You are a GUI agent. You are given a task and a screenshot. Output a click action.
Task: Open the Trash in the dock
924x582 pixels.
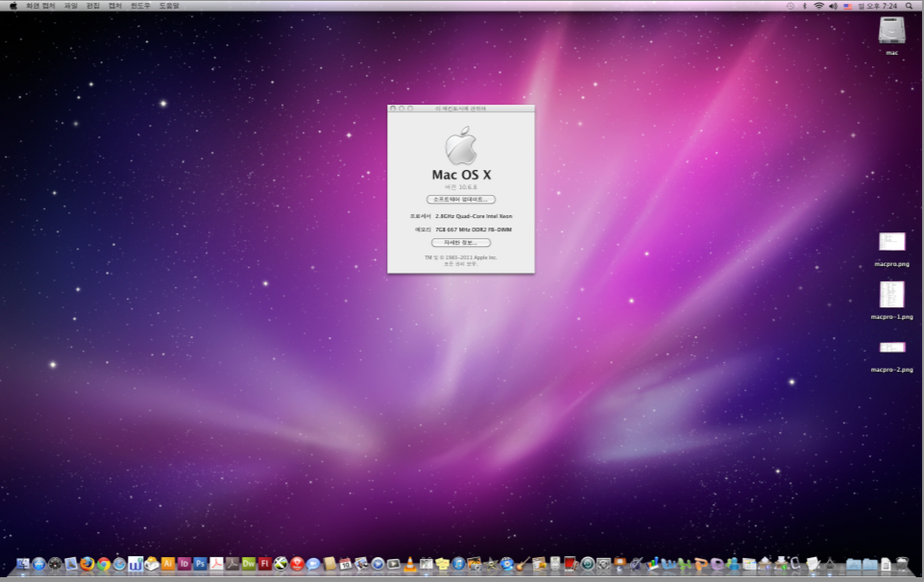click(x=902, y=564)
